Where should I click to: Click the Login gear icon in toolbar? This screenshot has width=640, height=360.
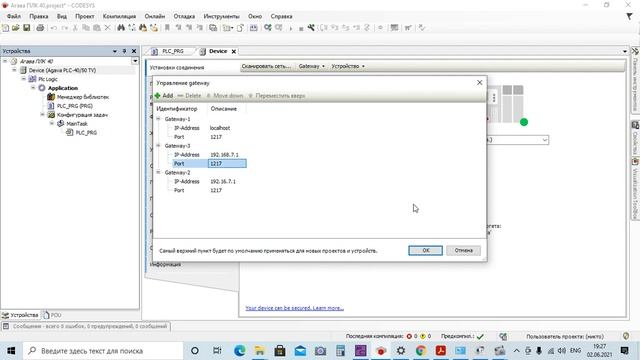coord(267,28)
